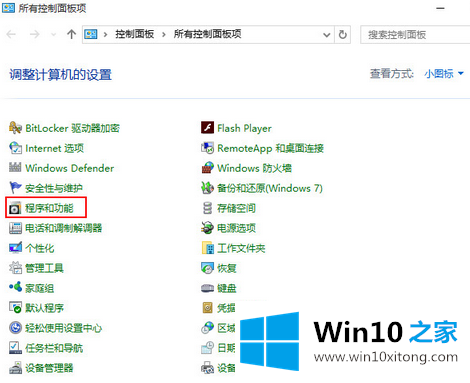
Task: Click the 电话和调制解调器 icon
Action: click(x=15, y=228)
